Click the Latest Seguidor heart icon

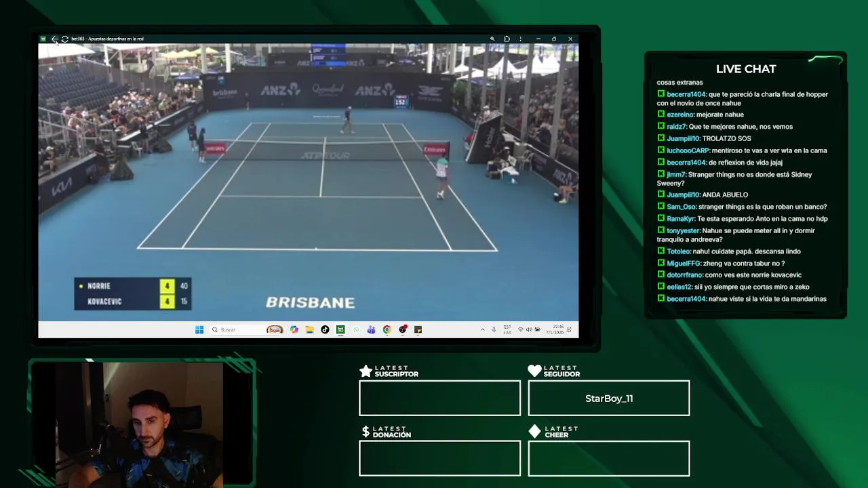534,371
